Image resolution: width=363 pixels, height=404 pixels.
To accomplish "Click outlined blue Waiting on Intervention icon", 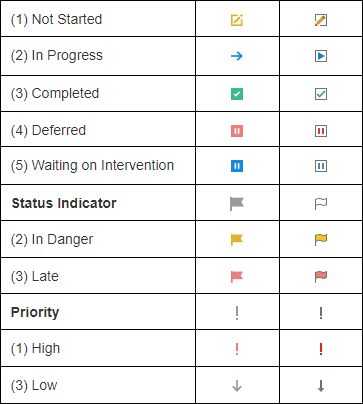I will click(321, 166).
